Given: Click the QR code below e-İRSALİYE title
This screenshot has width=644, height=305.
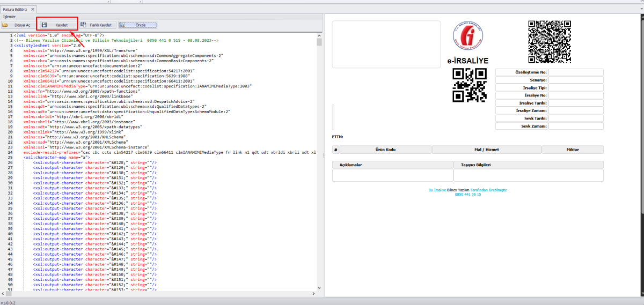Looking at the screenshot, I should [x=470, y=85].
